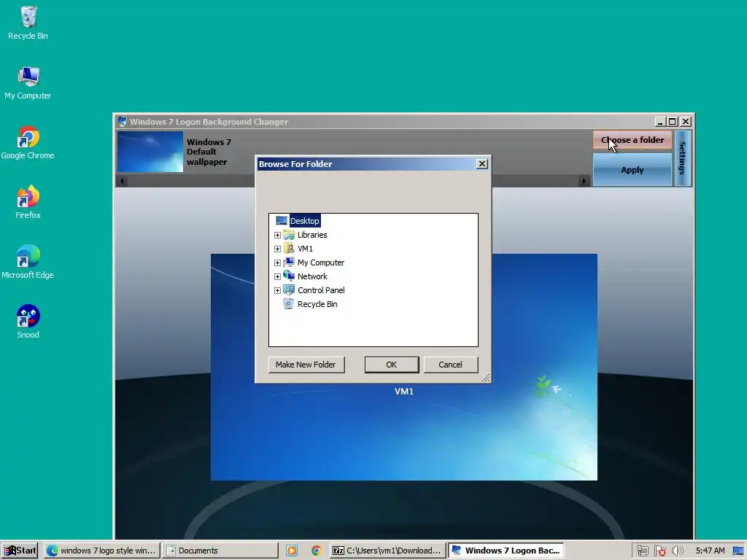Click the Chrome taskbar quick-launch icon

[317, 551]
